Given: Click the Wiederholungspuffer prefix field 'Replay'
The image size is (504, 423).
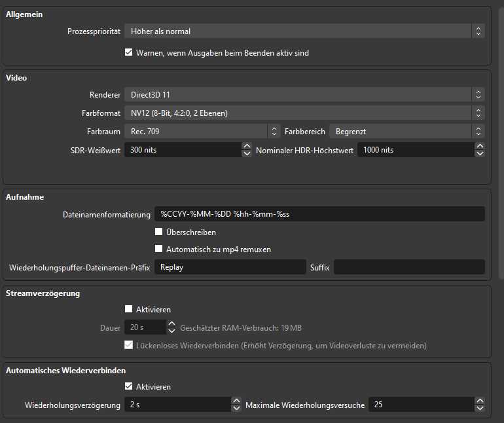Looking at the screenshot, I should click(230, 267).
